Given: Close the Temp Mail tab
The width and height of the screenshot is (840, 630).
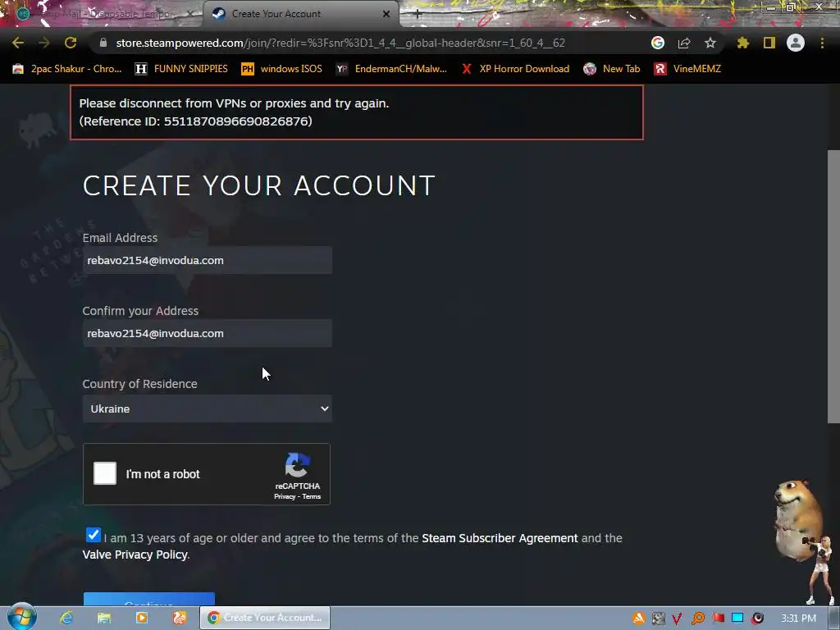Looking at the screenshot, I should (x=190, y=14).
